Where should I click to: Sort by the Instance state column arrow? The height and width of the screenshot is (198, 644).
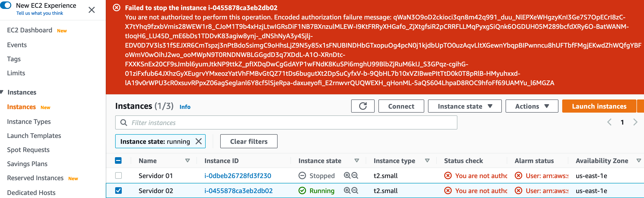[x=357, y=160]
